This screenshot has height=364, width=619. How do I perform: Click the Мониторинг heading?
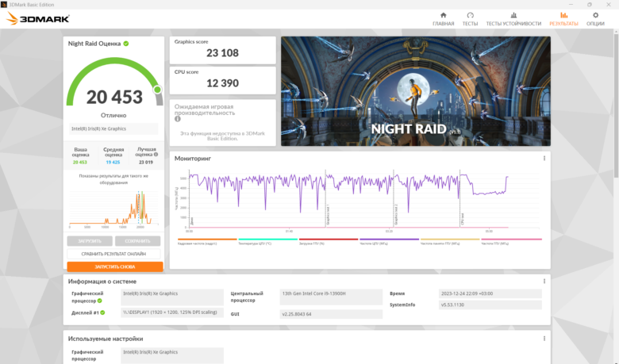[193, 158]
